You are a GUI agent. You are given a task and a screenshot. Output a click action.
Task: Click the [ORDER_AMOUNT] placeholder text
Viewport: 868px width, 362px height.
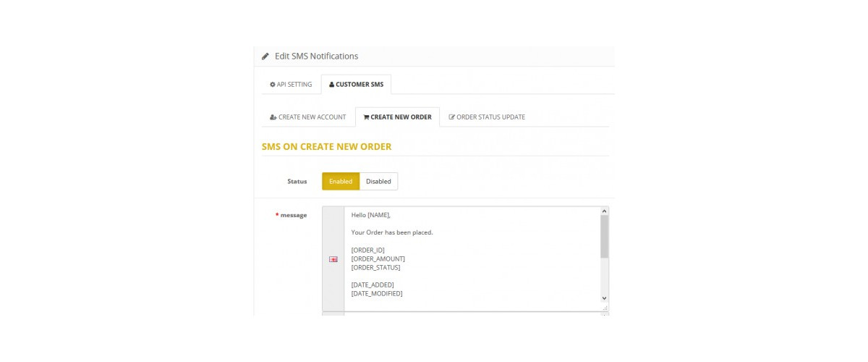point(378,258)
